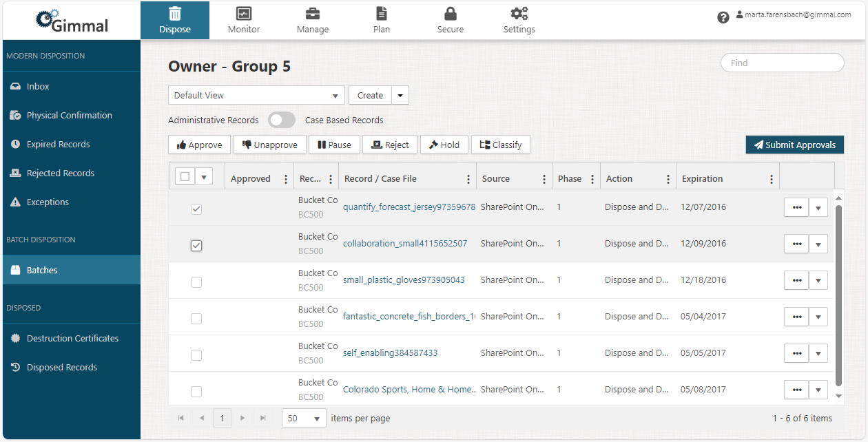
Task: Open the self_enabling384587433 record link
Action: pos(390,353)
